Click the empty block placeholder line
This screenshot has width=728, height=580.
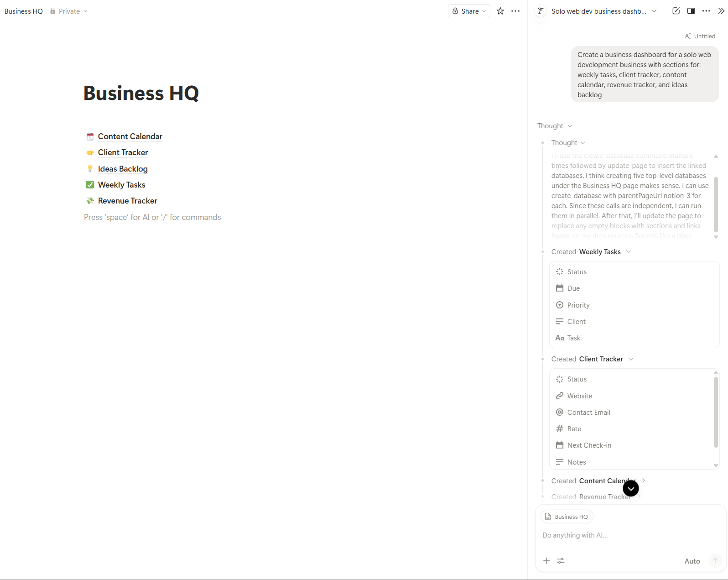tap(152, 217)
